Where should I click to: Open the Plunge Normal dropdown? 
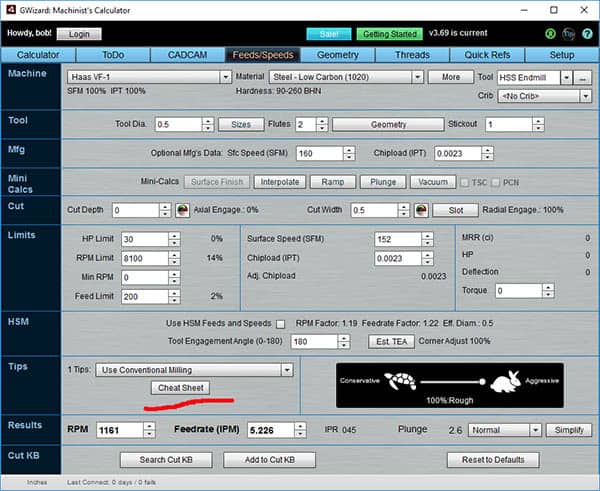point(535,430)
